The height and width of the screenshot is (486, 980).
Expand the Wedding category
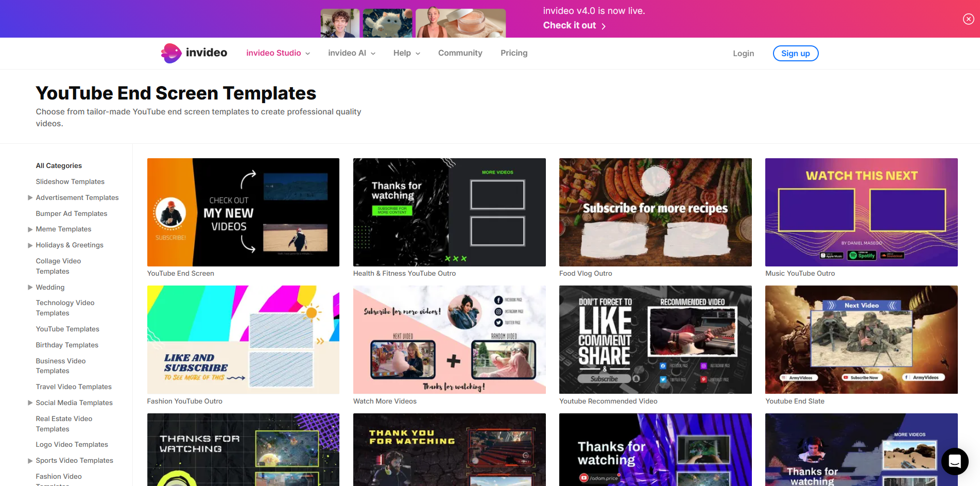[30, 287]
